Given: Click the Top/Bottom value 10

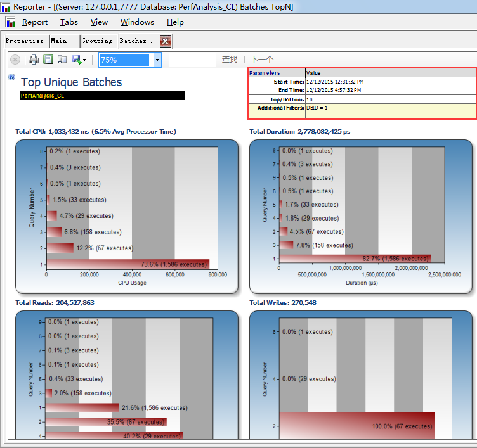Looking at the screenshot, I should [310, 99].
